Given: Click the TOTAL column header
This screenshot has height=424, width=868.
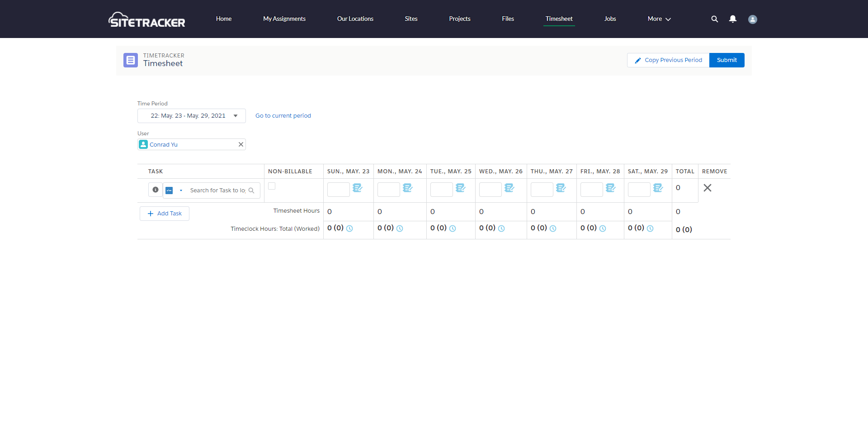Looking at the screenshot, I should coord(685,172).
